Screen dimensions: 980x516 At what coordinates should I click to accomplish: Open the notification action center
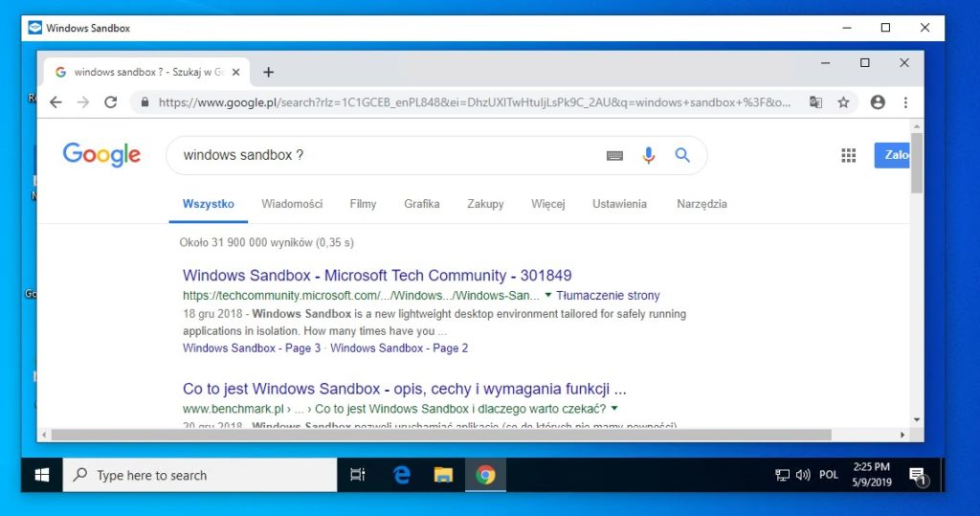click(918, 476)
